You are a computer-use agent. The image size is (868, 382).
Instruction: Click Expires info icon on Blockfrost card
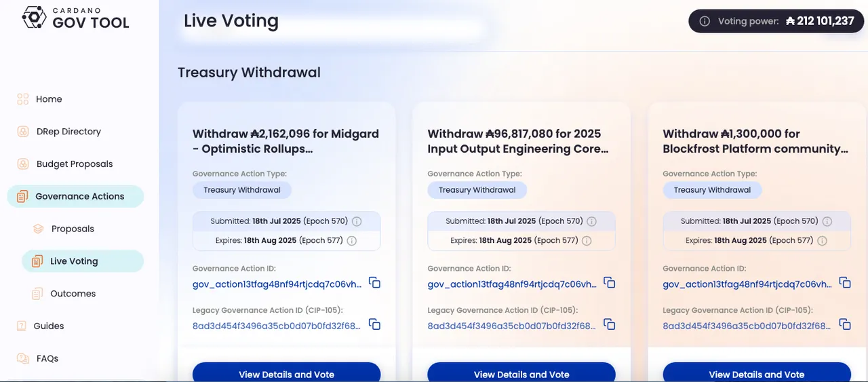822,241
